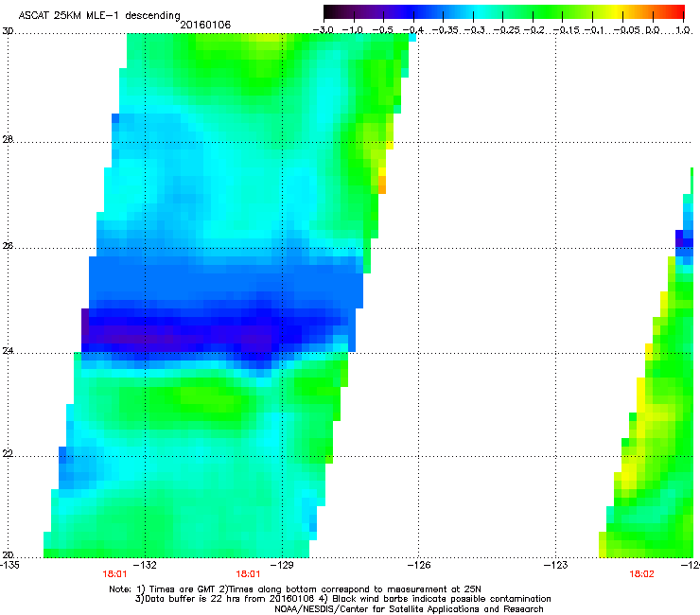This screenshot has height=615, width=700.
Task: Click the latitude label "20"
Action: click(x=8, y=555)
